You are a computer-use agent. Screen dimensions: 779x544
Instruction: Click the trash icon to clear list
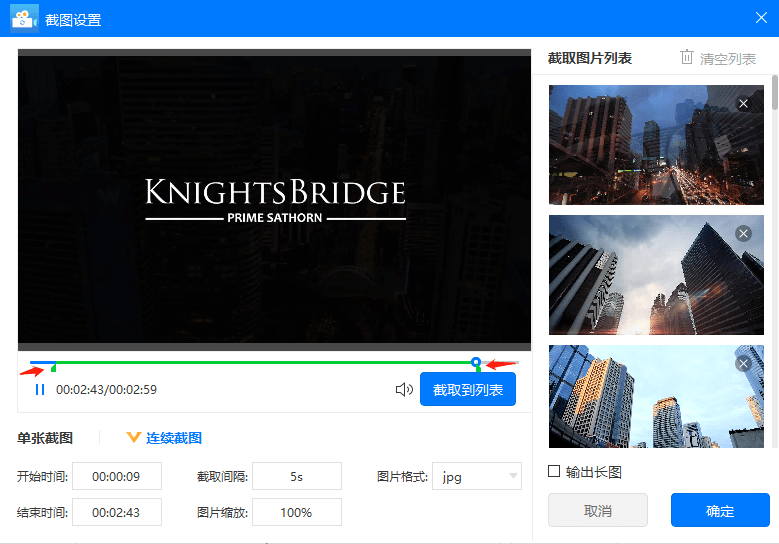click(x=687, y=57)
